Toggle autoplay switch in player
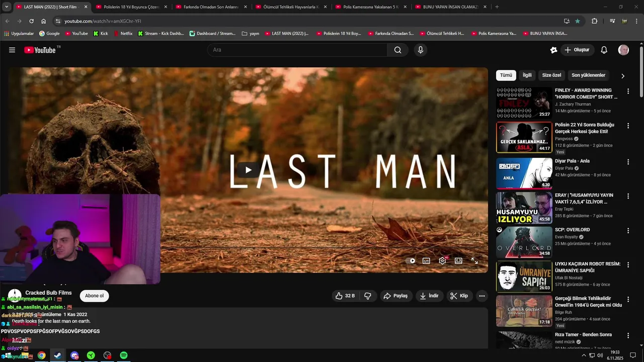The width and height of the screenshot is (644, 362). [x=412, y=261]
